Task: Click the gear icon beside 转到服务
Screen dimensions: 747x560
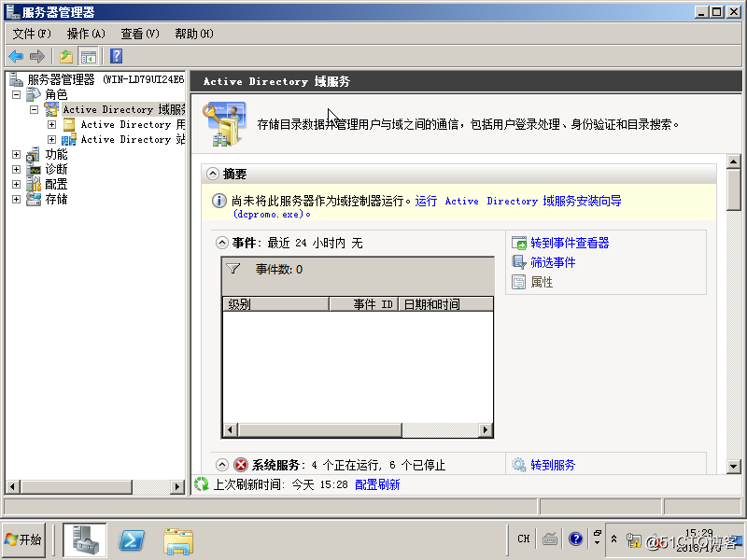Action: pyautogui.click(x=519, y=464)
